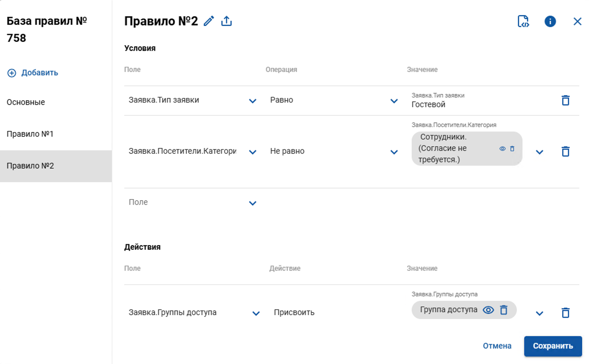Image resolution: width=589 pixels, height=364 pixels.
Task: Open the code file view icon
Action: click(x=523, y=21)
